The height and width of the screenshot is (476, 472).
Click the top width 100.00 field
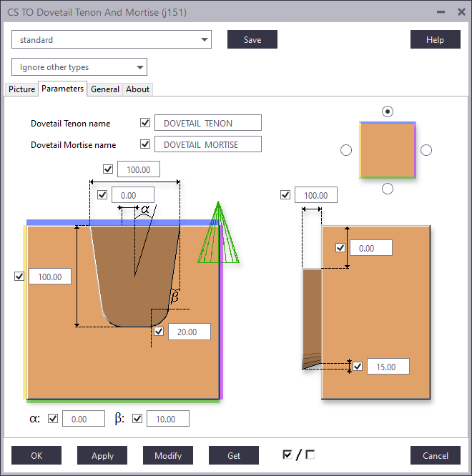click(x=139, y=169)
